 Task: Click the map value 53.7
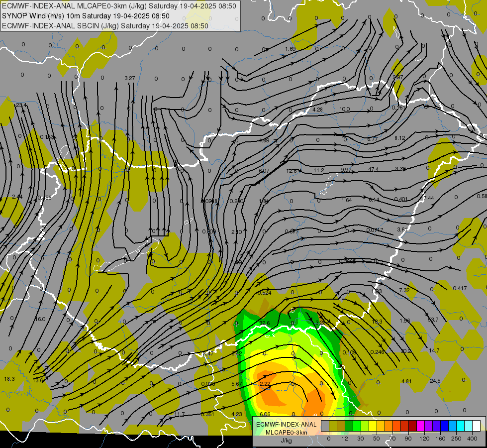433,320
